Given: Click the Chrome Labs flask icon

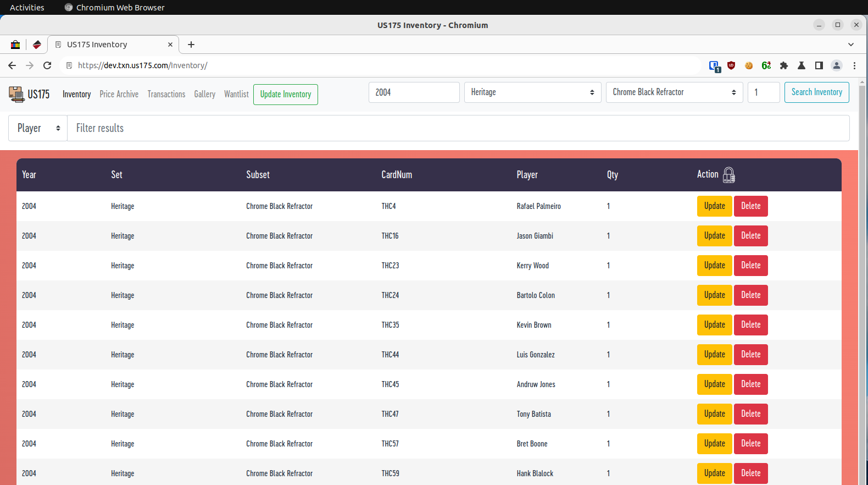Looking at the screenshot, I should tap(802, 65).
